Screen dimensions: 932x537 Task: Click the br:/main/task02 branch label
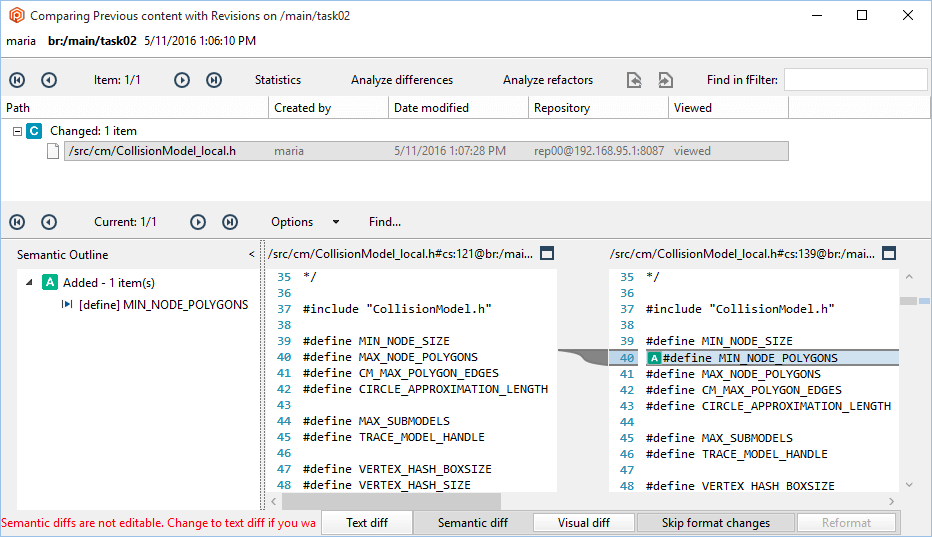coord(92,41)
